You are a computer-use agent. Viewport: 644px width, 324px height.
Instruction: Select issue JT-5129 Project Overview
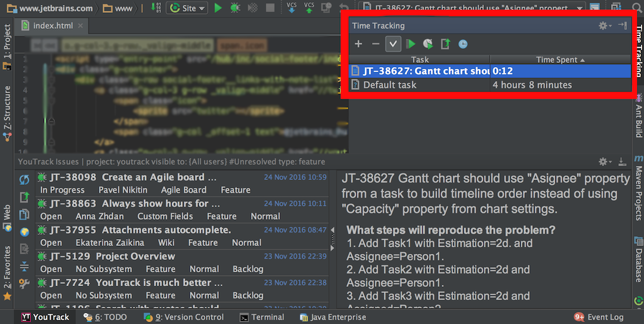point(182,262)
